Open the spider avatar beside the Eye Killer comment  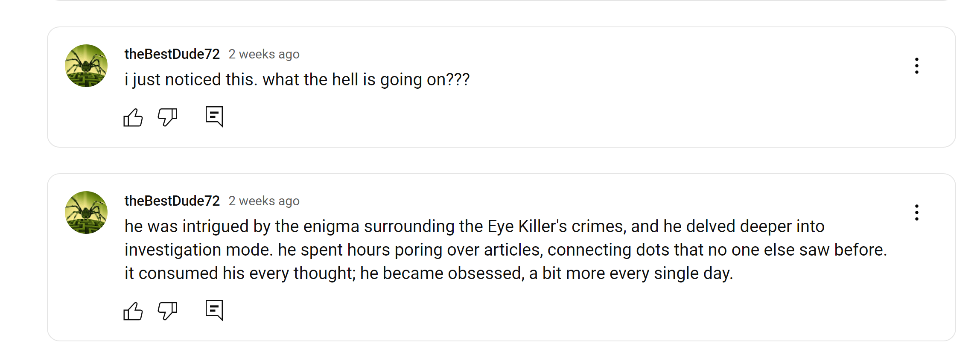coord(86,212)
